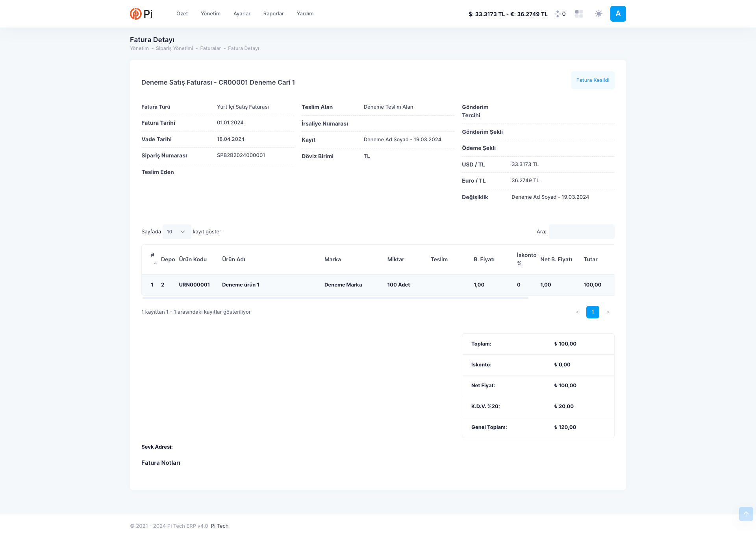Click the scroll-to-top arrow button
Viewport: 756px width, 538px height.
746,514
